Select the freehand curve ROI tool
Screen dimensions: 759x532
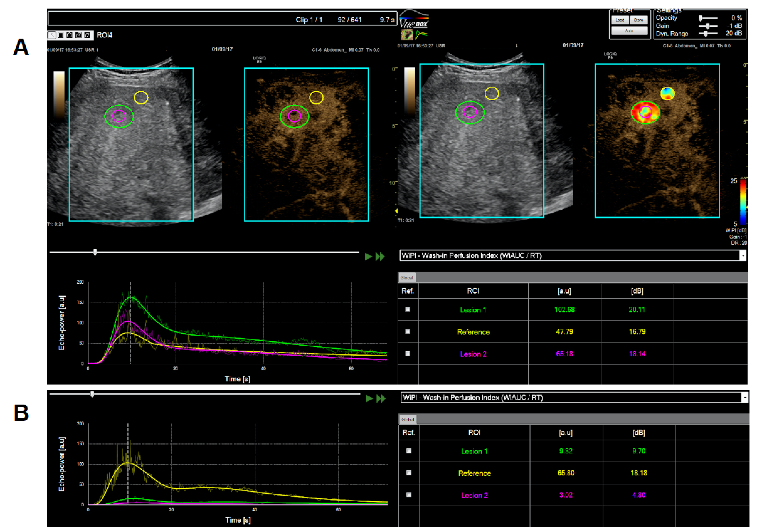87,35
